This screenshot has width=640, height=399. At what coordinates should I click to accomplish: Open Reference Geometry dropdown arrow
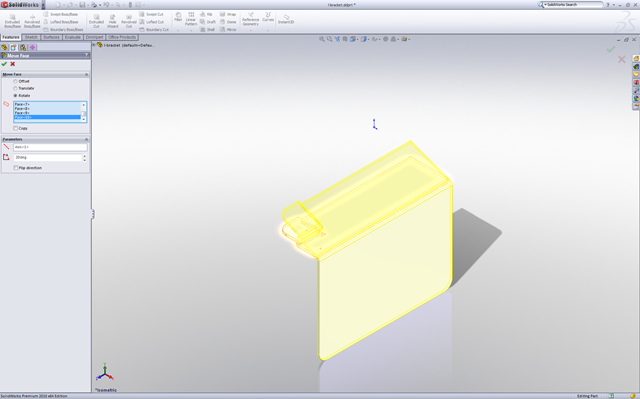click(x=251, y=30)
